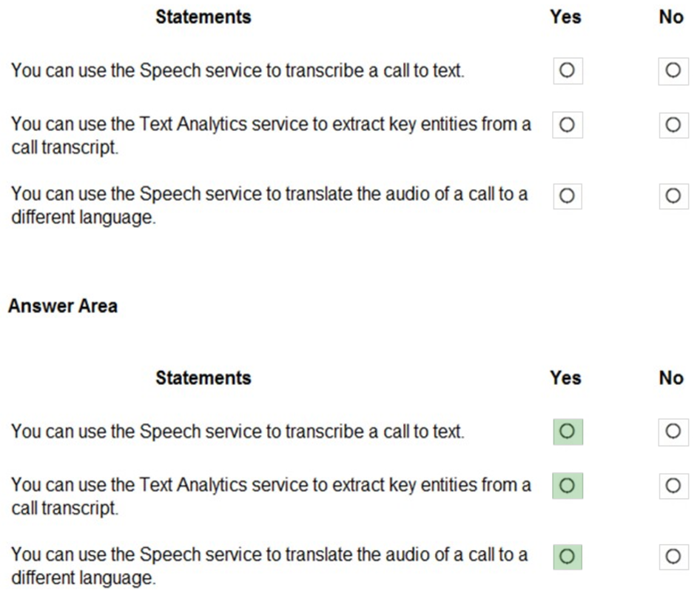Mark No for Speech translate statement in top table
Viewport: 700px width, 593px height.
tap(673, 196)
